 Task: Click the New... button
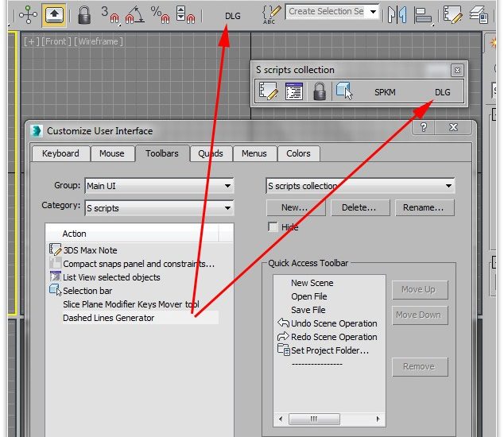pyautogui.click(x=295, y=207)
